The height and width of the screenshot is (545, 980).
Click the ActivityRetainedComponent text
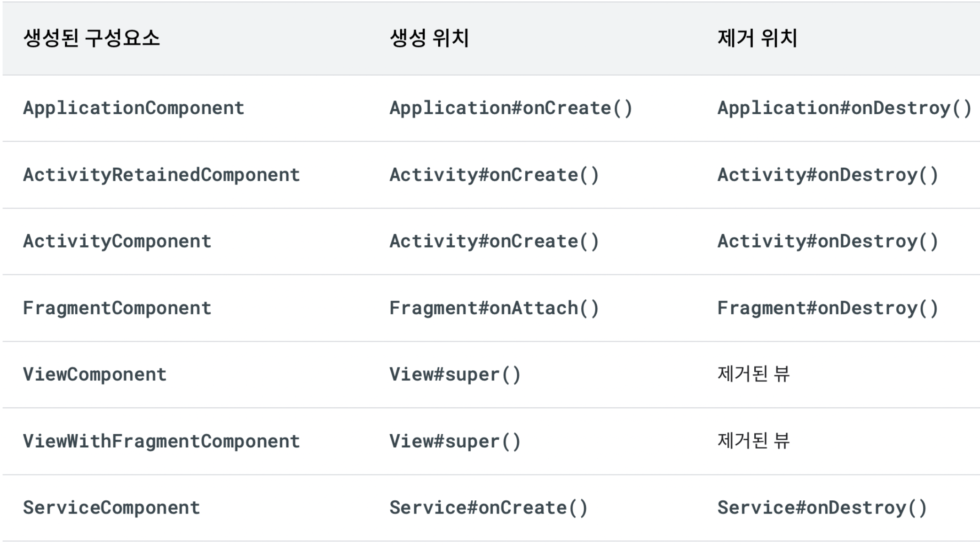pos(161,175)
